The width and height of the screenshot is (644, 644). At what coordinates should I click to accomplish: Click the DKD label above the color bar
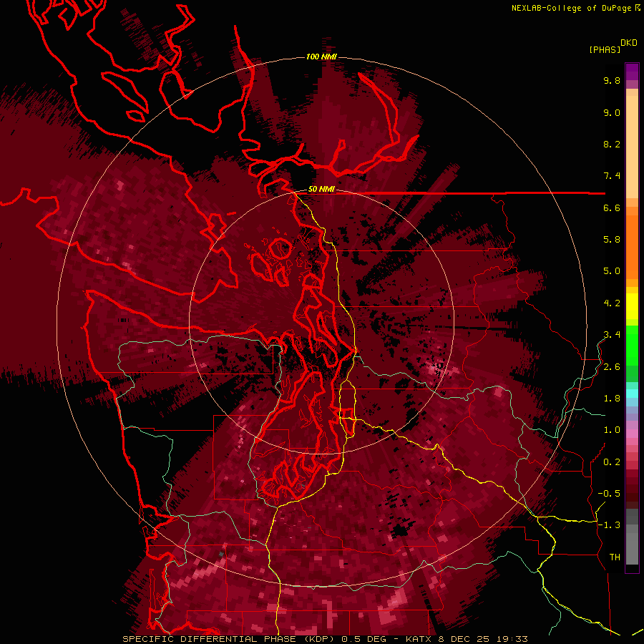(x=628, y=43)
